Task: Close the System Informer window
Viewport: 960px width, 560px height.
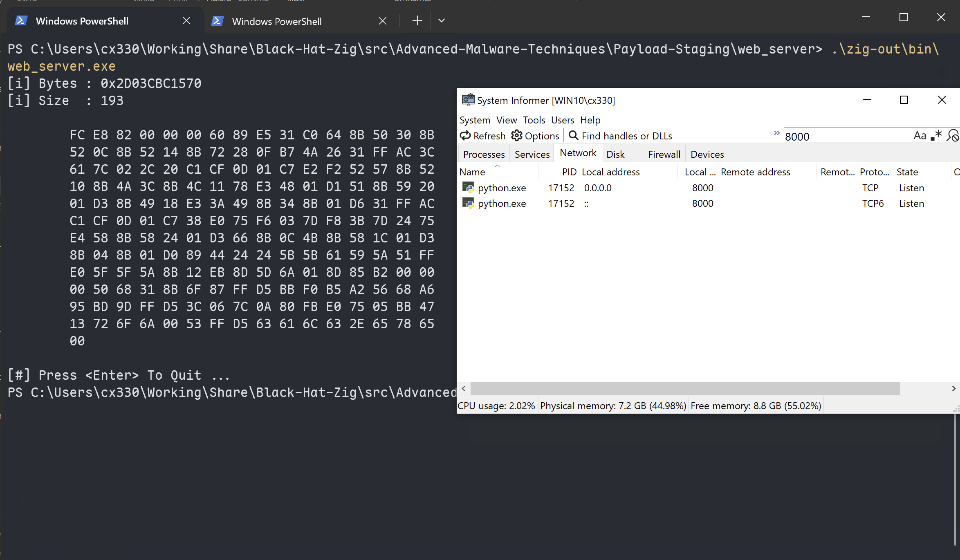Action: tap(942, 100)
